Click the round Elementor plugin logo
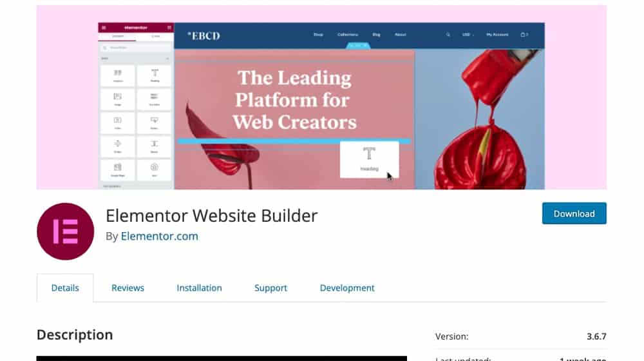 (x=65, y=231)
